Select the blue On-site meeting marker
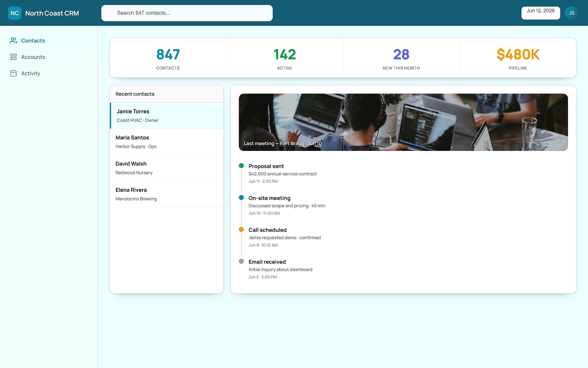 coord(241,198)
